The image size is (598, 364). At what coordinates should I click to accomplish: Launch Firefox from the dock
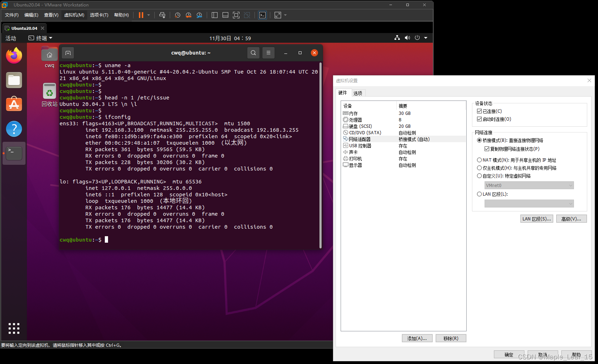point(14,56)
